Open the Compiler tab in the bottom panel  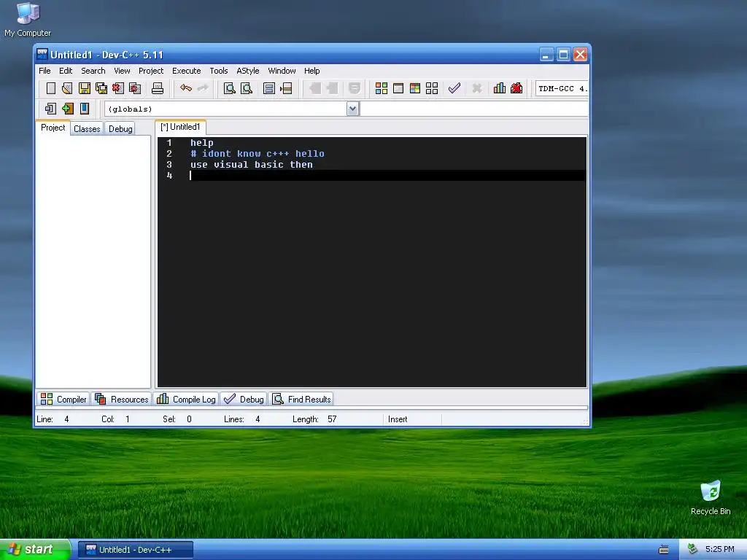pos(63,399)
